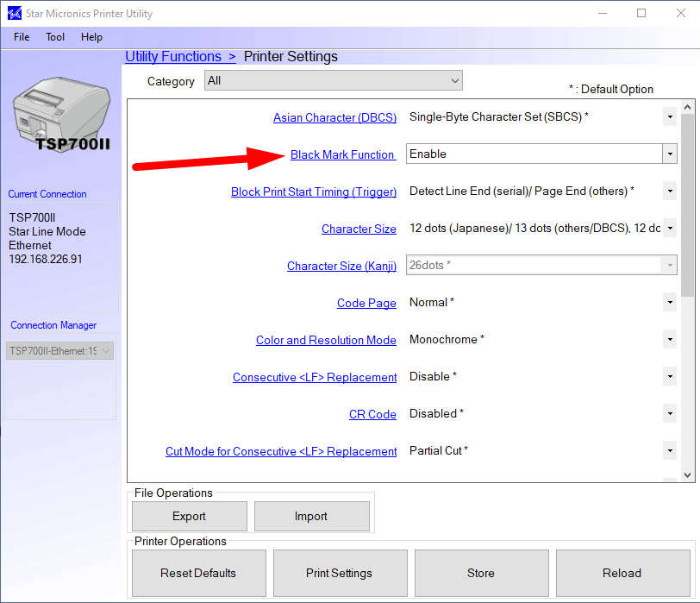700x603 pixels.
Task: Expand Color and Resolution Mode dropdown arrow
Action: point(670,340)
